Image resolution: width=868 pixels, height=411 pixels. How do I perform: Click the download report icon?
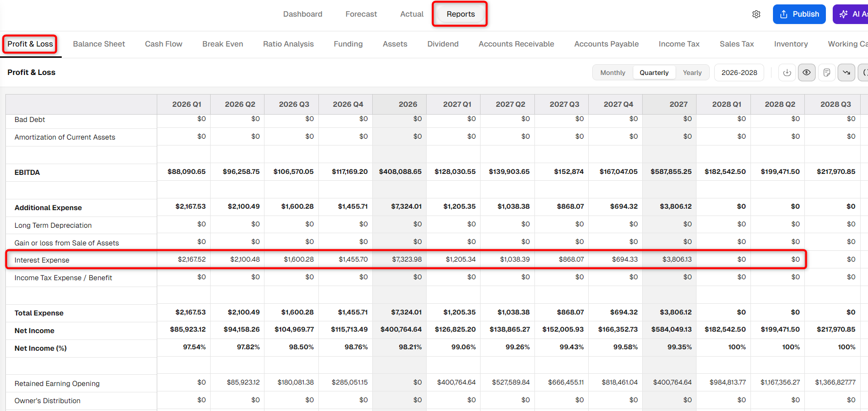click(x=787, y=73)
